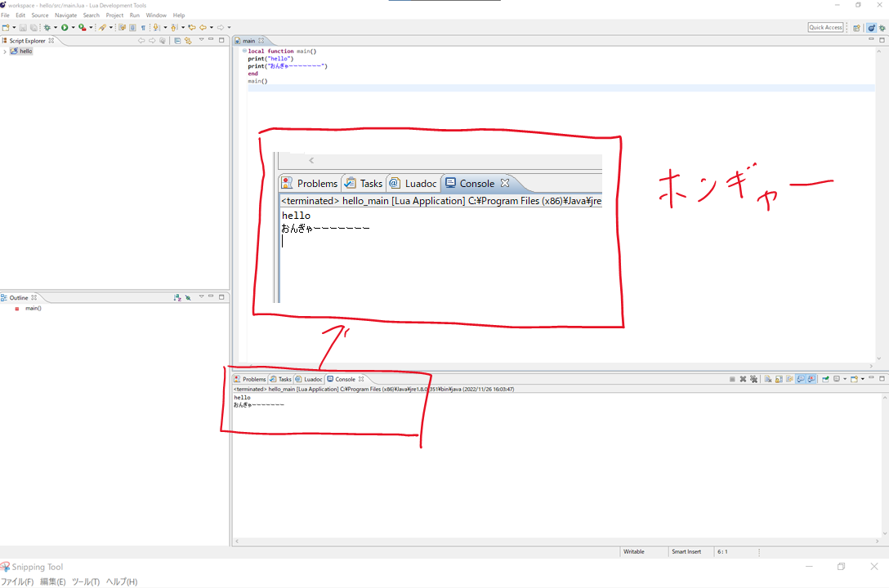Open Search via the flashlight icon
The height and width of the screenshot is (588, 889).
point(102,27)
